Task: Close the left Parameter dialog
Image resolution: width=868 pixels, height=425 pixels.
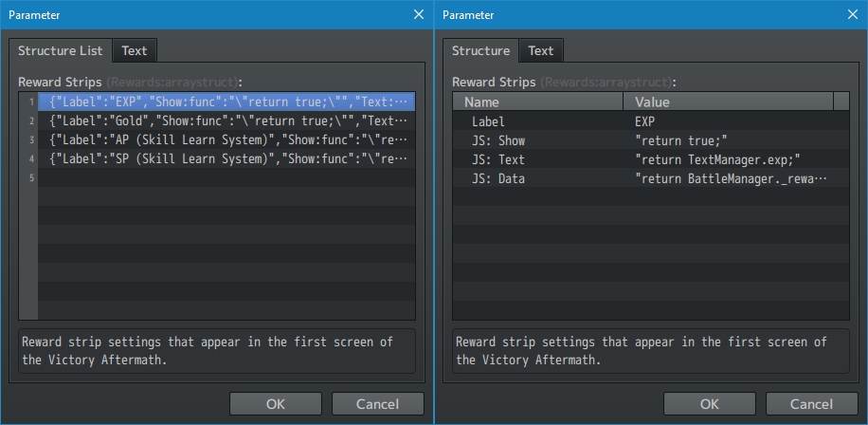Action: pyautogui.click(x=419, y=14)
